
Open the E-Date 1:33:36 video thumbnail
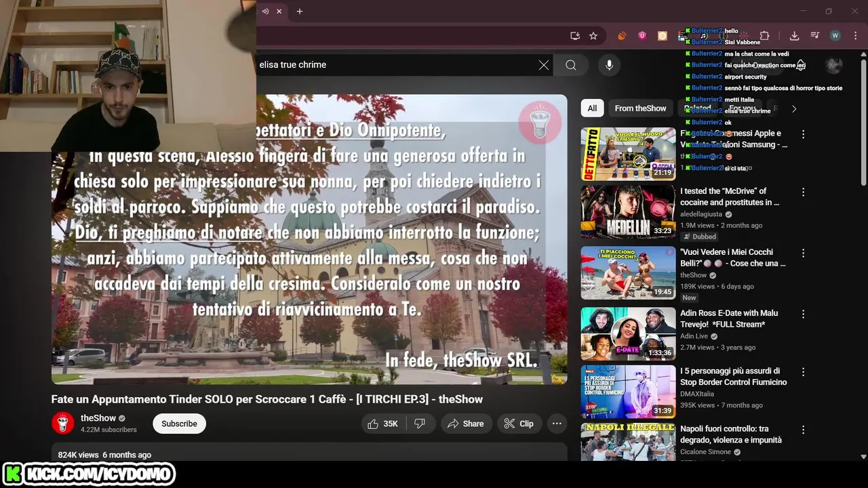[x=628, y=334]
